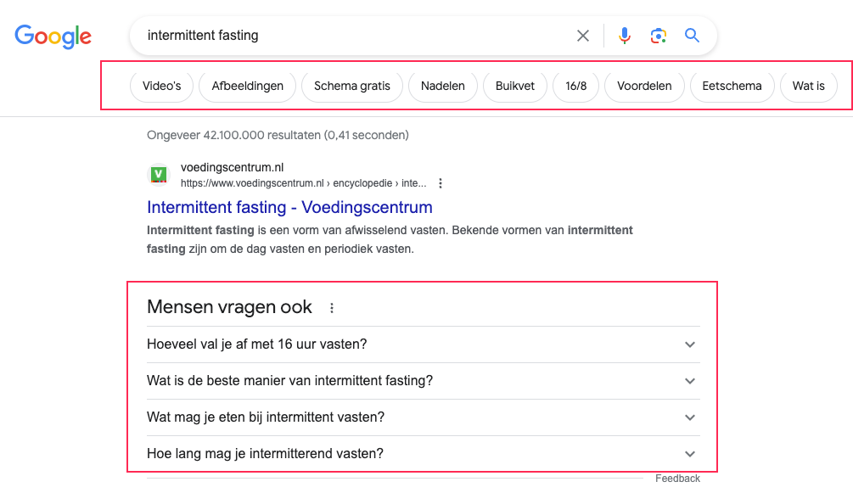Screen dimensions: 853x504
Task: Select the Wat is filter chip
Action: [808, 86]
